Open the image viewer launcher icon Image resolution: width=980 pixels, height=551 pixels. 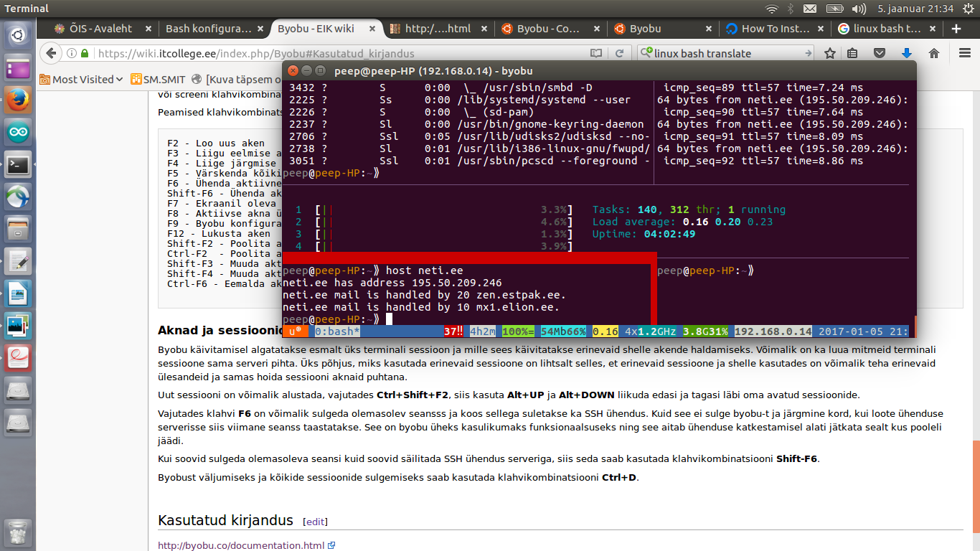18,326
